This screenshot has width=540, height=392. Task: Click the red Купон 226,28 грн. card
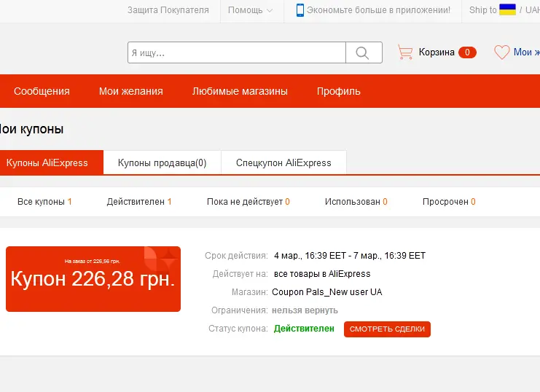click(x=93, y=279)
